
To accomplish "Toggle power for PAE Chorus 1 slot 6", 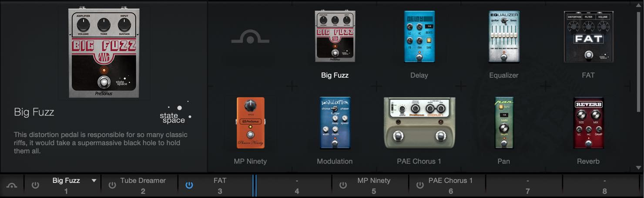I will click(420, 185).
